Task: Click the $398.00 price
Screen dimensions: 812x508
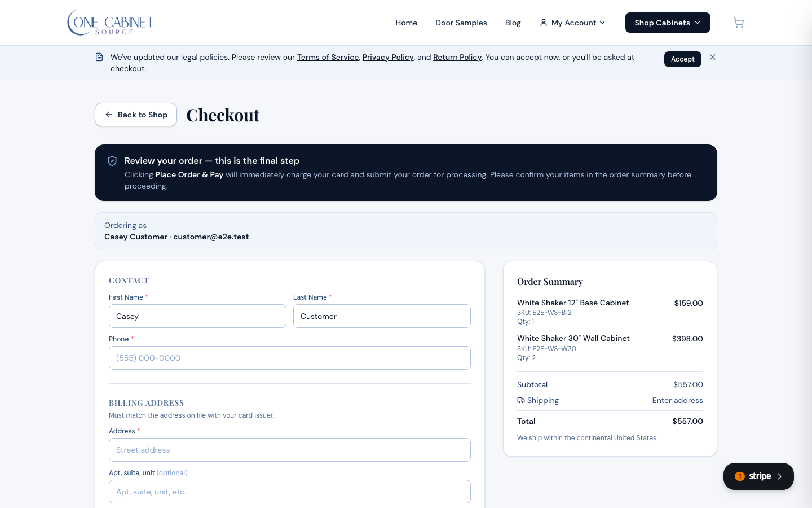Action: [687, 339]
